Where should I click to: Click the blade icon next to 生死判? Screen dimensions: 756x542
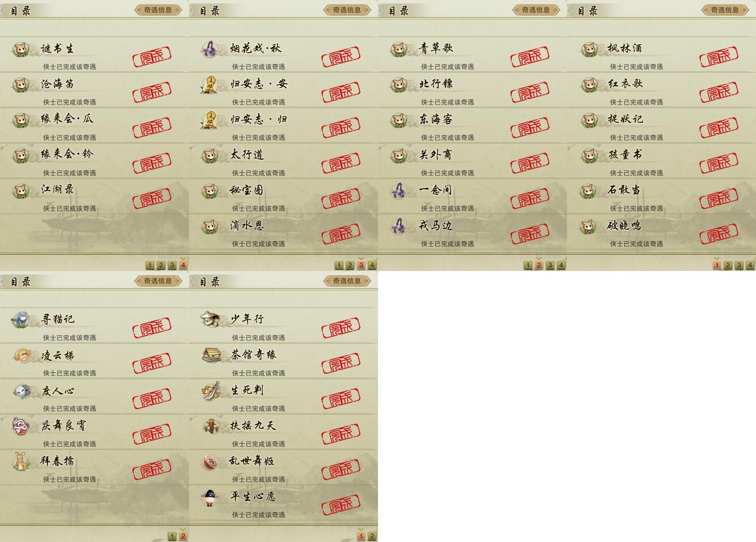[211, 390]
